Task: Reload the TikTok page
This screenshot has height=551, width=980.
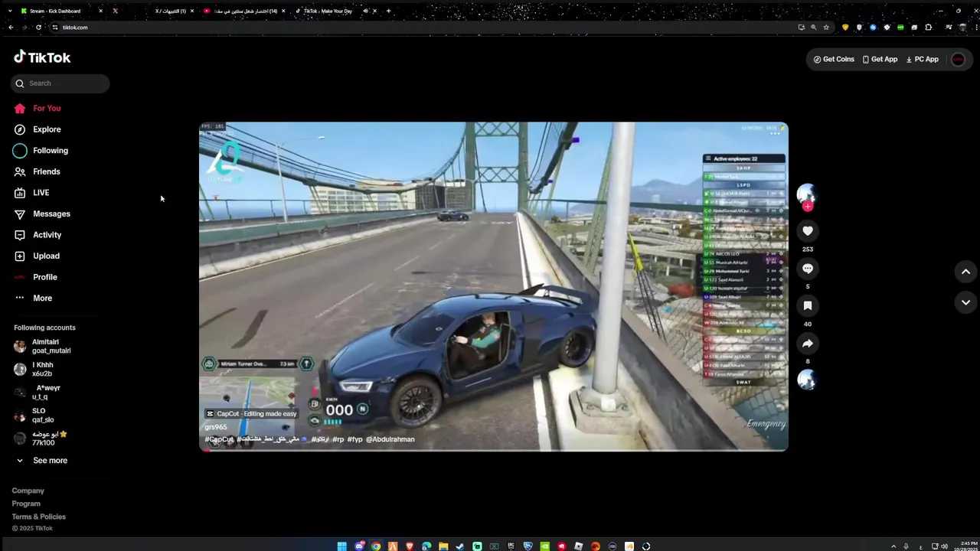Action: 38,28
